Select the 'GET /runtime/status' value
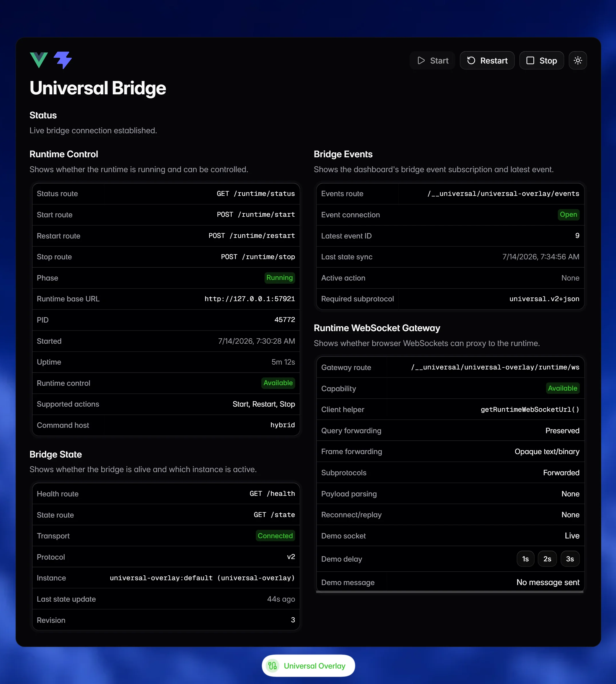 [256, 194]
